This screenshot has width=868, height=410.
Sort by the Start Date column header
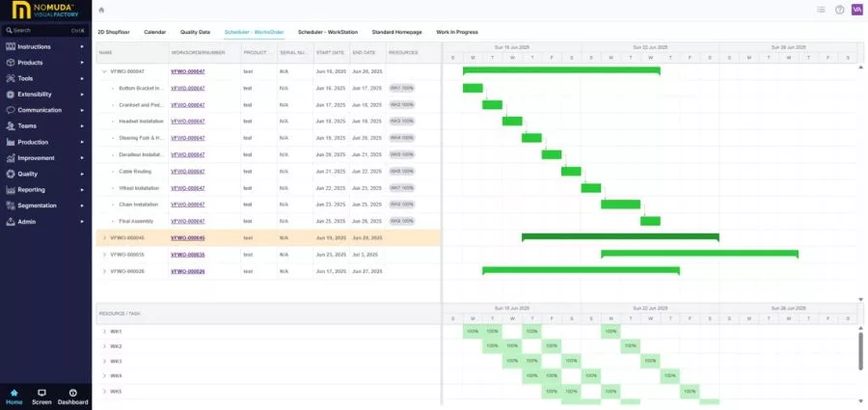[x=331, y=53]
